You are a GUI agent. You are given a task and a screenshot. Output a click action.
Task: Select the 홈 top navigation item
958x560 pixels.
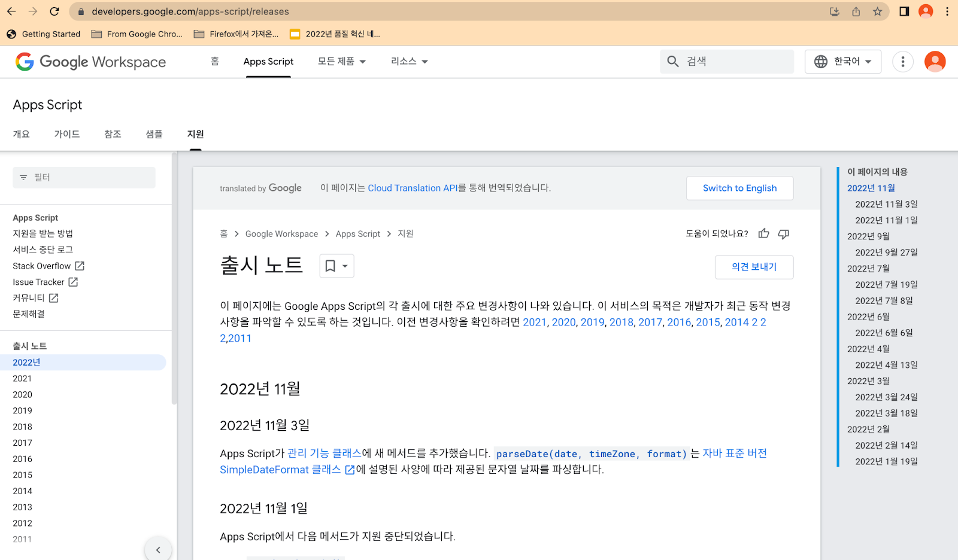215,62
